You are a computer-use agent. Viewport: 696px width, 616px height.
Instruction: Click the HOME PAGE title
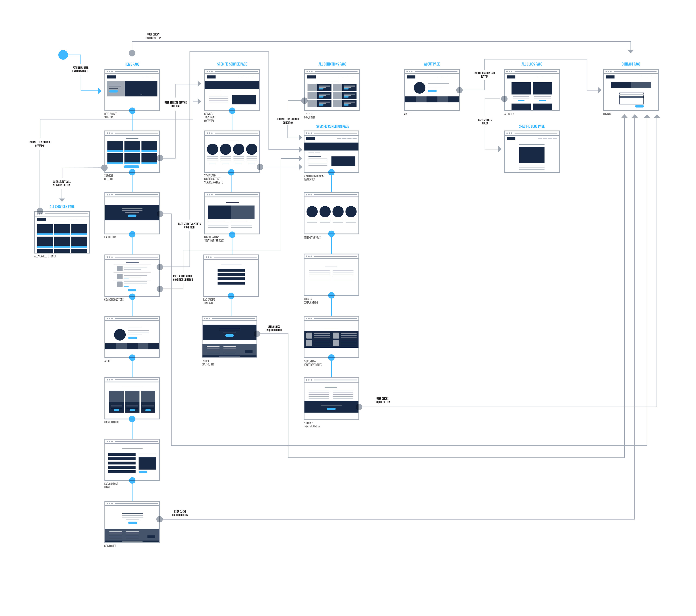[x=132, y=64]
